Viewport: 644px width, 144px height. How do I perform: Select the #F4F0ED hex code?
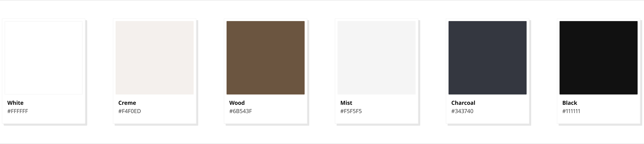pos(129,111)
